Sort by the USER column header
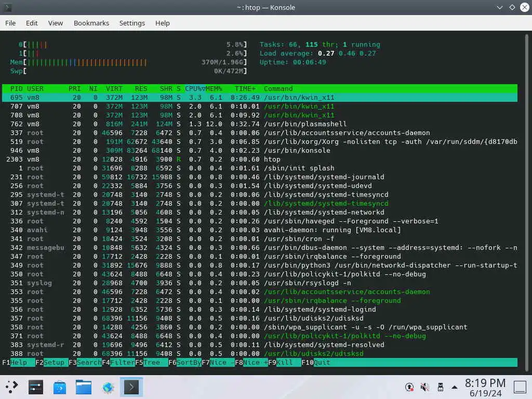Viewport: 532px width, 399px height. 35,88
